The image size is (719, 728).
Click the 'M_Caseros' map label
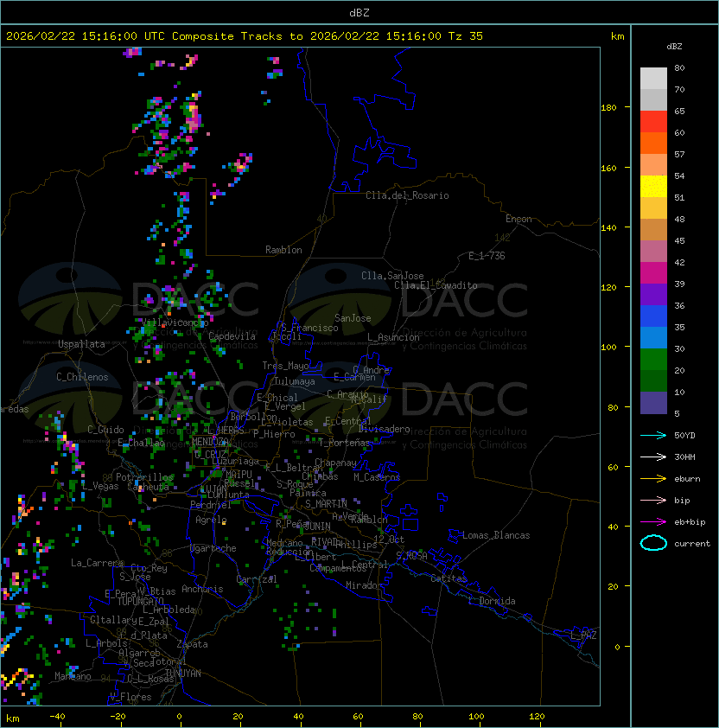click(x=377, y=477)
